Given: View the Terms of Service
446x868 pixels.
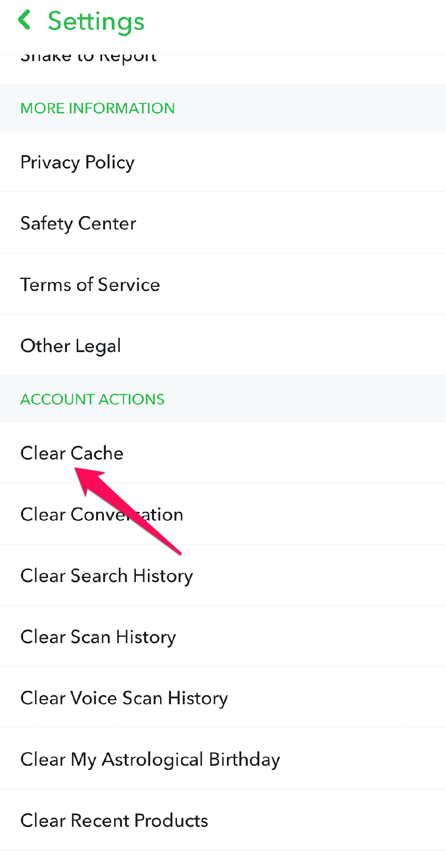Looking at the screenshot, I should (x=90, y=285).
